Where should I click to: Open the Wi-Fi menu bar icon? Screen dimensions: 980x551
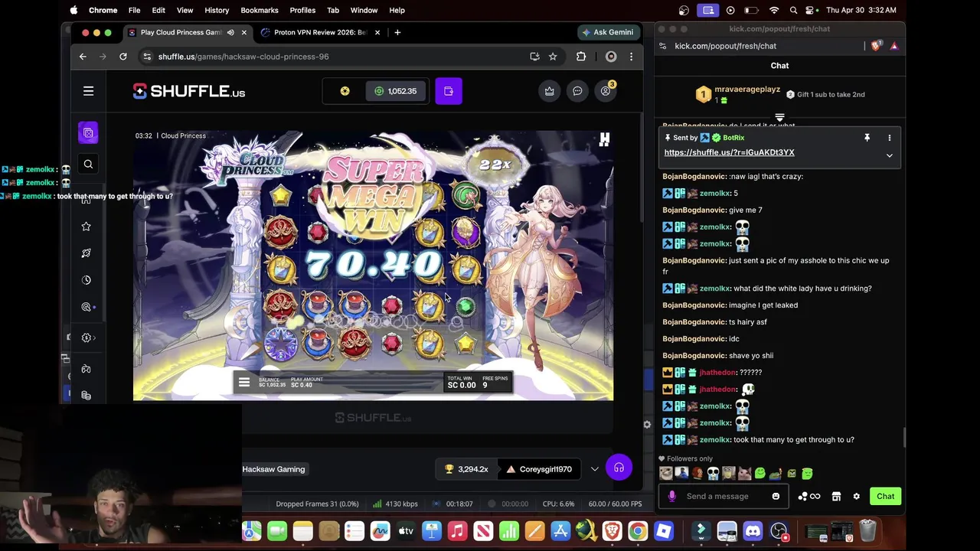coord(774,10)
